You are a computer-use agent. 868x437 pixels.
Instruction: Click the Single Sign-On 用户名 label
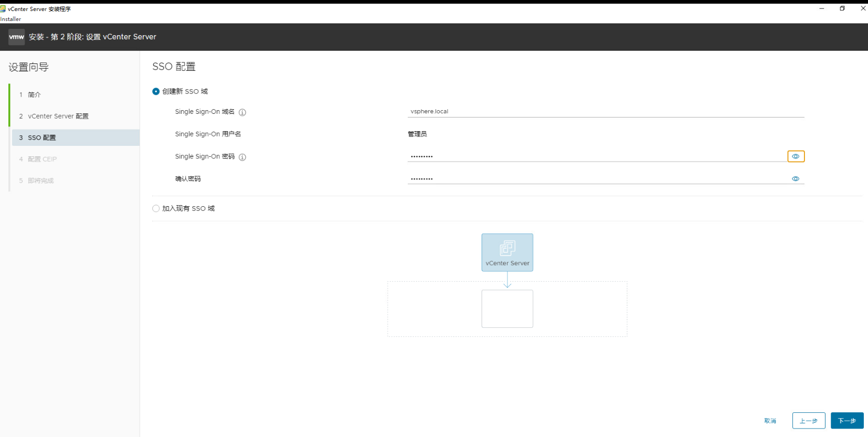tap(208, 134)
